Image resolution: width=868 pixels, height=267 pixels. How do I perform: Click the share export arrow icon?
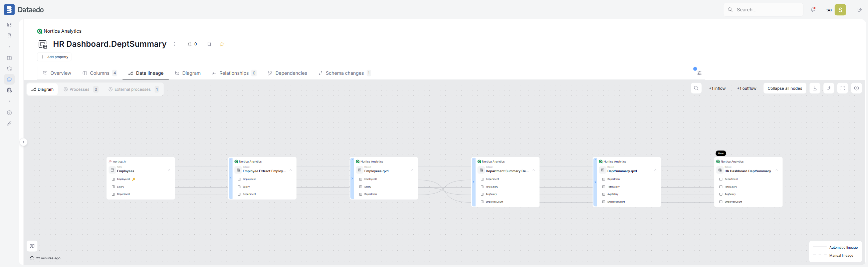(829, 88)
